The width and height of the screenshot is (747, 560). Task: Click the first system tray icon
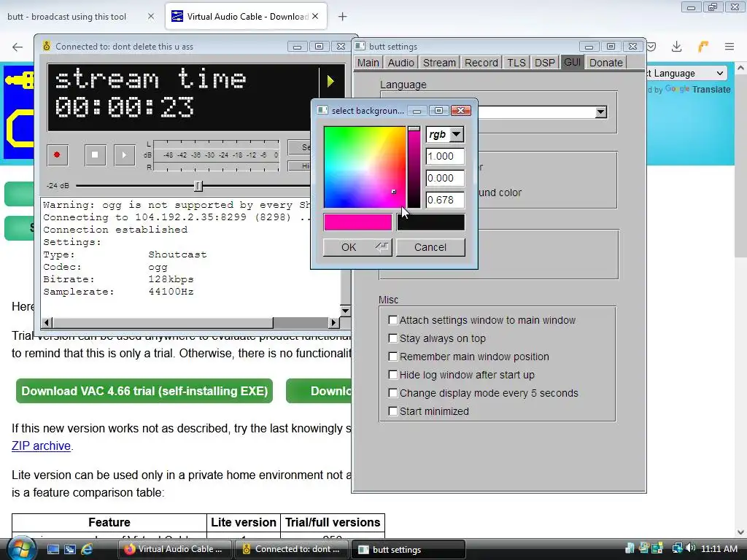(630, 548)
